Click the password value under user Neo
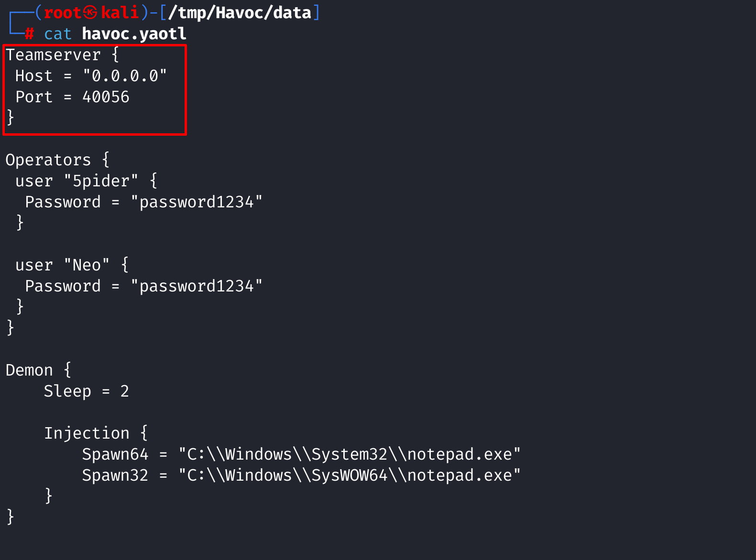Image resolution: width=756 pixels, height=560 pixels. click(x=197, y=286)
